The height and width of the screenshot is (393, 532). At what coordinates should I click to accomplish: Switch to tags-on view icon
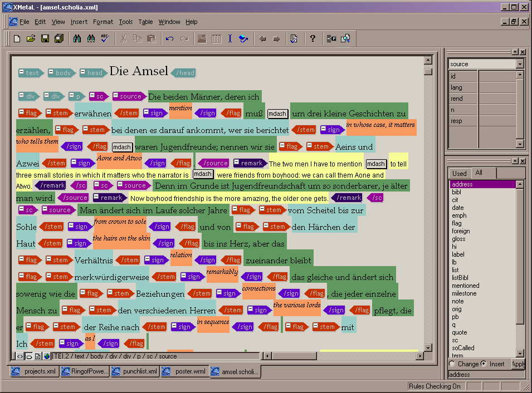[29, 356]
